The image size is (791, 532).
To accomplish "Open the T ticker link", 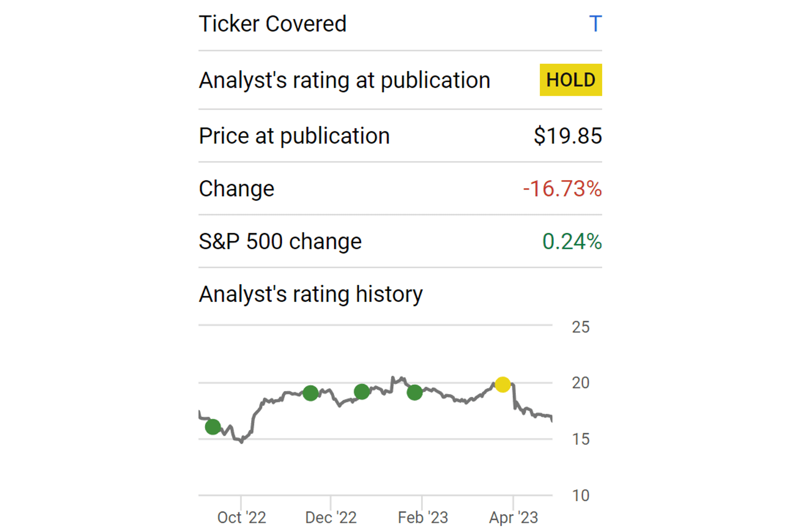I will point(595,24).
